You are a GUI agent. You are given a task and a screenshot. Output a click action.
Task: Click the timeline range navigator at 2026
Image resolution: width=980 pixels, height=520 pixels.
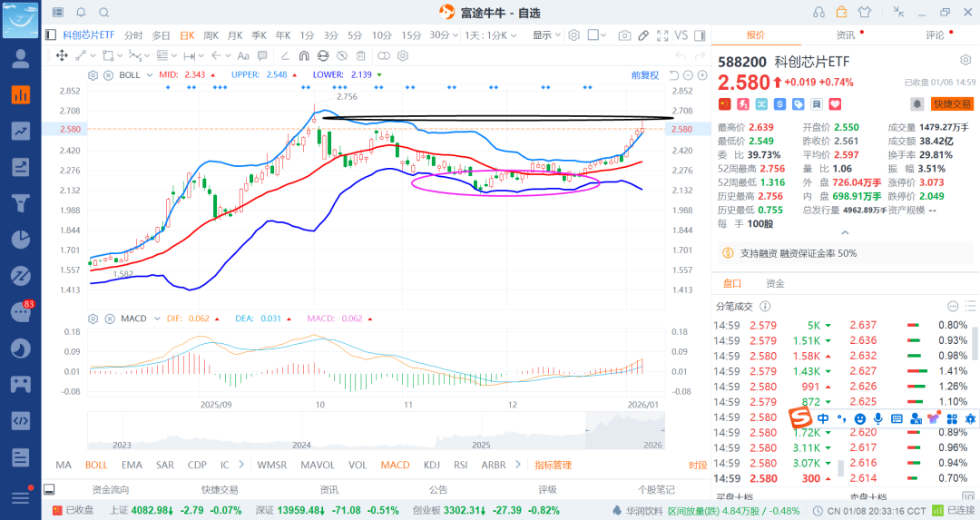[652, 445]
